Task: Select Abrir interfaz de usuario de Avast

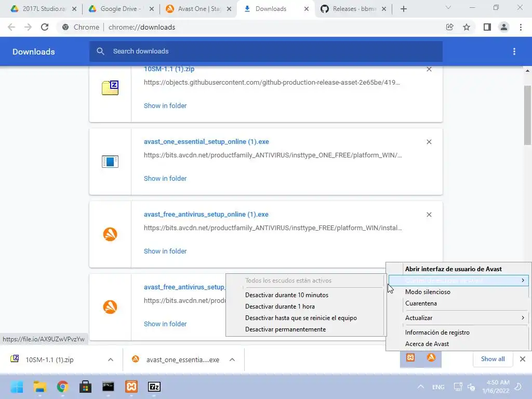Action: [x=453, y=269]
